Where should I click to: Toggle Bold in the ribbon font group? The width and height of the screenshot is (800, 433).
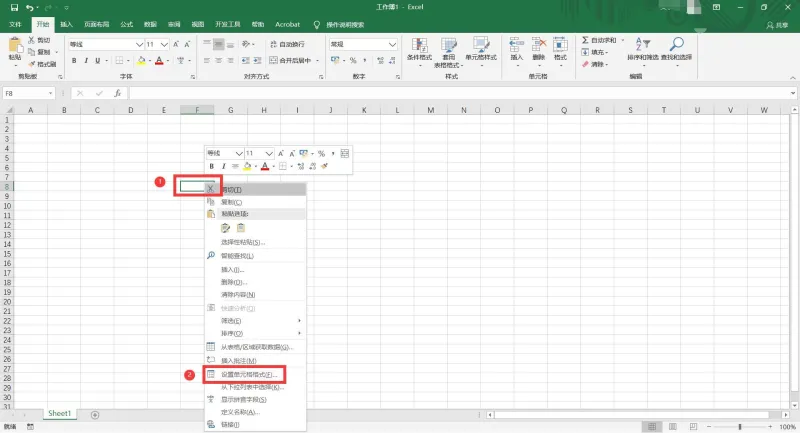74,61
